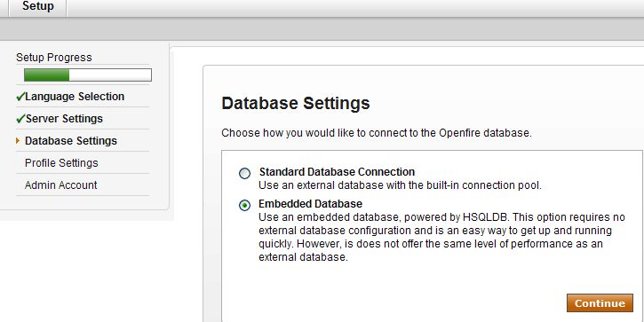Click description mentioning 'powered by HSQLDB'
Screen dimensions: 644x322
pyautogui.click(x=442, y=238)
